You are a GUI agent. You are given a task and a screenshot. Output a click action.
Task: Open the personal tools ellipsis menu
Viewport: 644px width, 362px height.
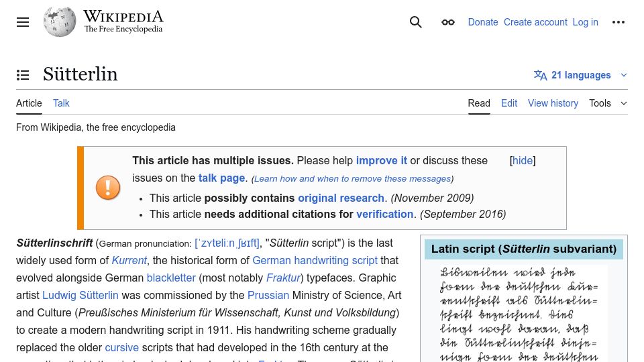pos(618,22)
